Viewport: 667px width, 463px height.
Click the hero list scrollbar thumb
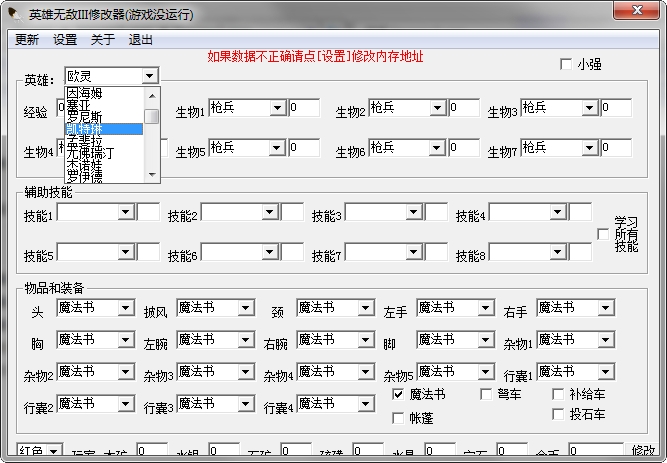click(151, 116)
